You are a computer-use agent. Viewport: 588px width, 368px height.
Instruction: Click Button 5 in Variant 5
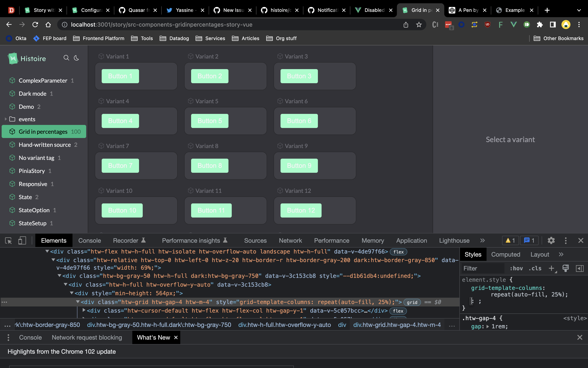(210, 121)
